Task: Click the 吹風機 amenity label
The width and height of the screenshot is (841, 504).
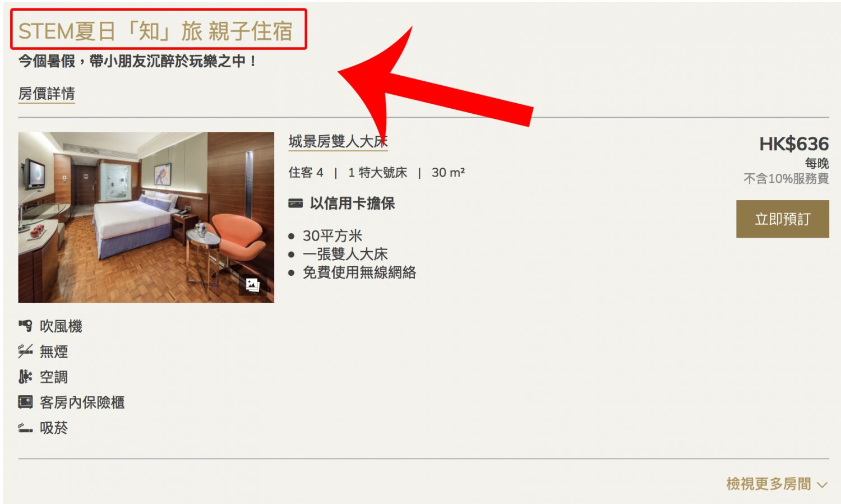Action: [61, 326]
